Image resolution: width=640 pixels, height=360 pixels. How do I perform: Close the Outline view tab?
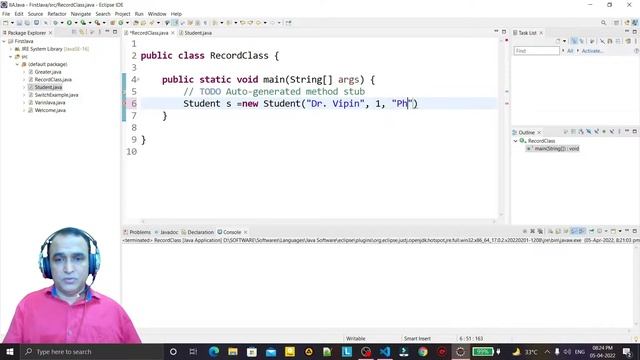pyautogui.click(x=539, y=132)
